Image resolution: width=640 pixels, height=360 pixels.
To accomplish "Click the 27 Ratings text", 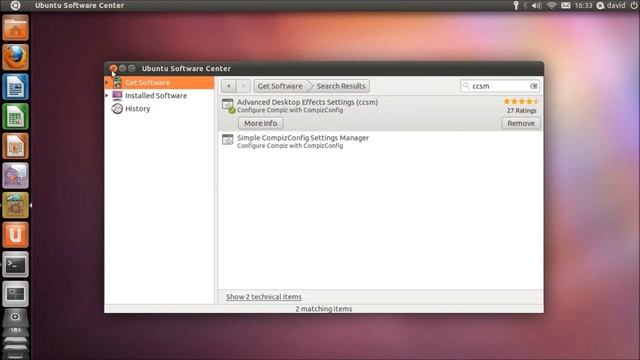I will 521,111.
